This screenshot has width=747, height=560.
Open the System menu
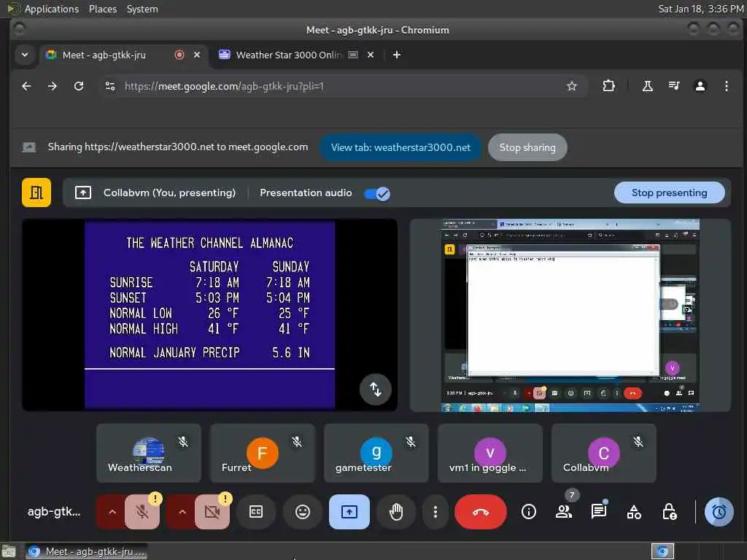click(x=142, y=9)
